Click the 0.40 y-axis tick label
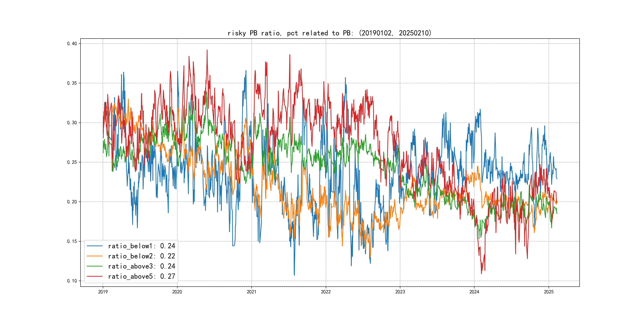This screenshot has height=322, width=644. coord(72,44)
